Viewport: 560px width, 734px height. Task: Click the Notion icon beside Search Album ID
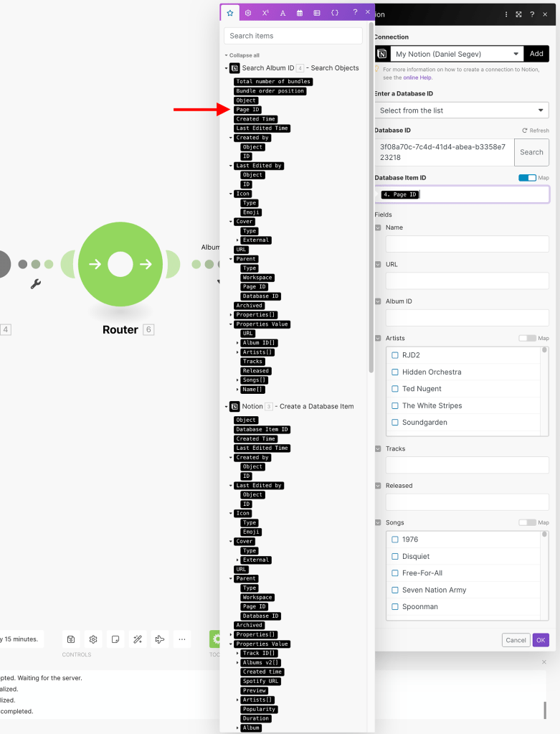(235, 68)
